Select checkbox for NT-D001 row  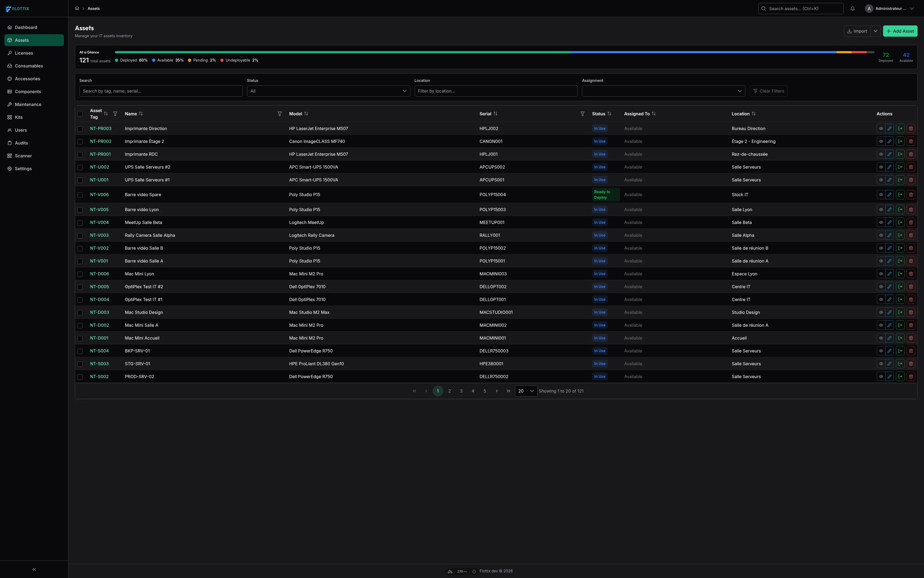[x=80, y=338]
